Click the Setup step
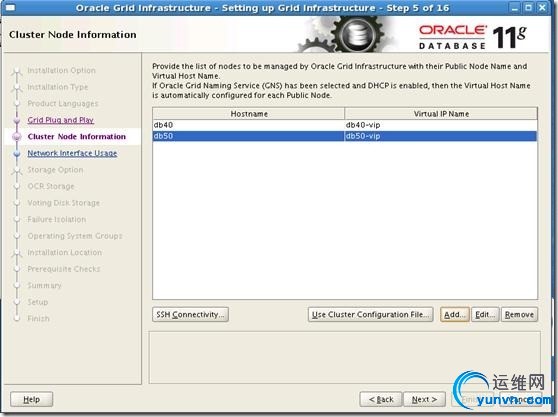This screenshot has width=558, height=417. pyautogui.click(x=37, y=302)
